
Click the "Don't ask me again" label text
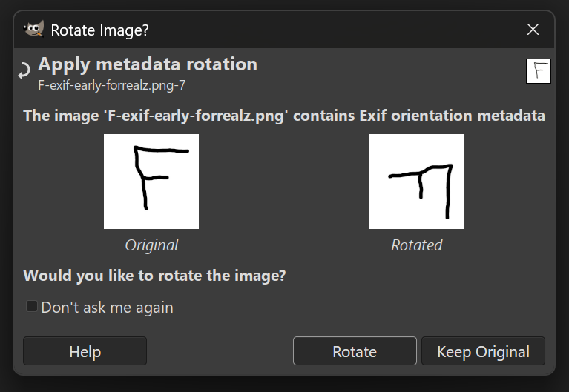coord(107,308)
